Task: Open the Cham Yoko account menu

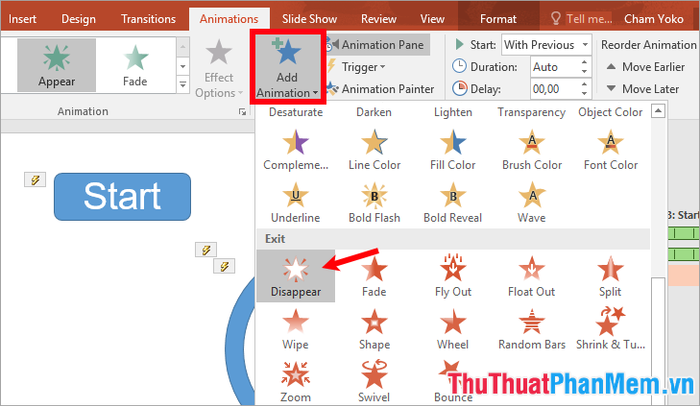Action: [x=654, y=19]
